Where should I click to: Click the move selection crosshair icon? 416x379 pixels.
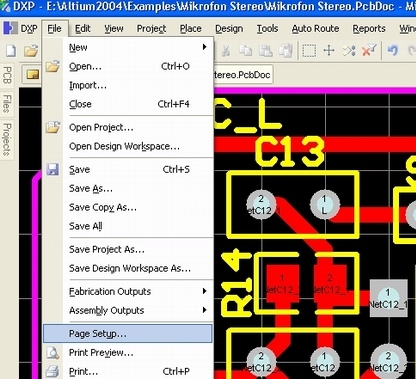[x=329, y=51]
